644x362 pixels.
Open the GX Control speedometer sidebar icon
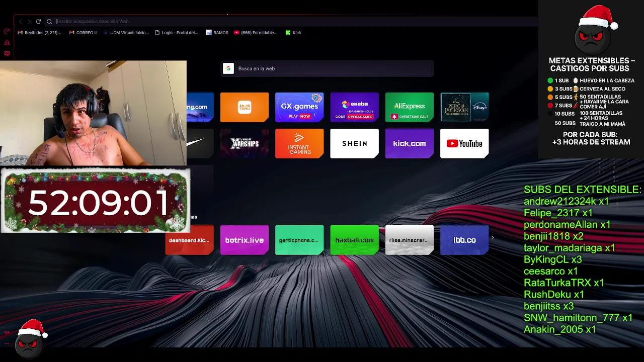(7, 31)
